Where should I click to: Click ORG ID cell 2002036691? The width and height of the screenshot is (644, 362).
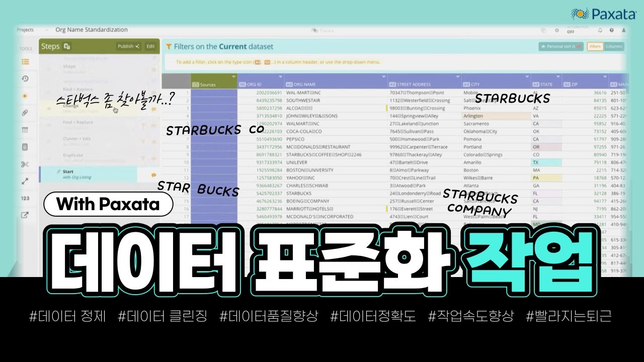[261, 93]
